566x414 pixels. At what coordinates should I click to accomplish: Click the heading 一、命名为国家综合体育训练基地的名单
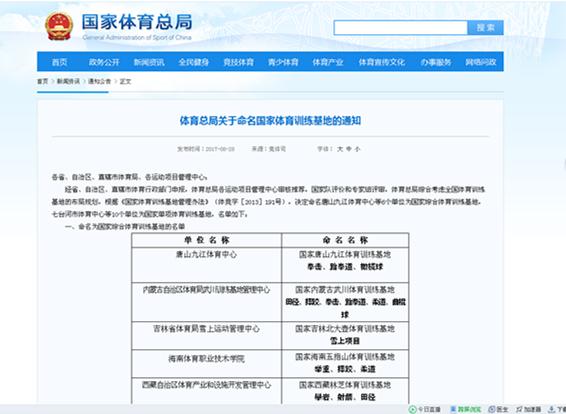(125, 227)
